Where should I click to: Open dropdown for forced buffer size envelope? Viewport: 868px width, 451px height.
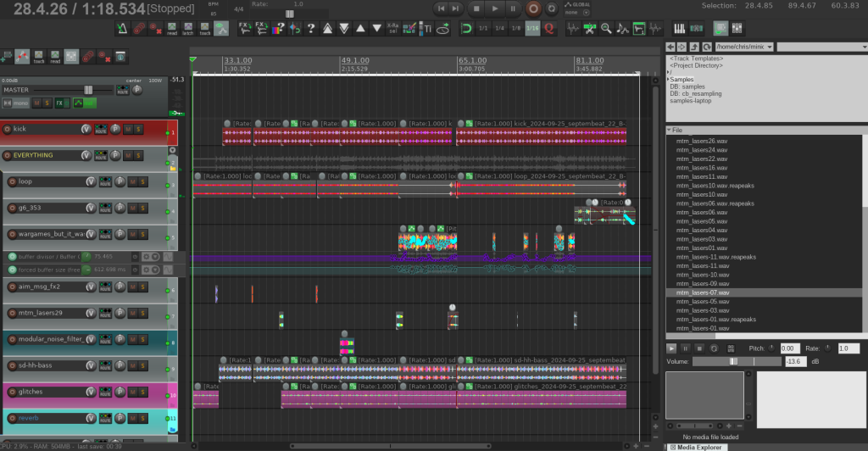[156, 270]
